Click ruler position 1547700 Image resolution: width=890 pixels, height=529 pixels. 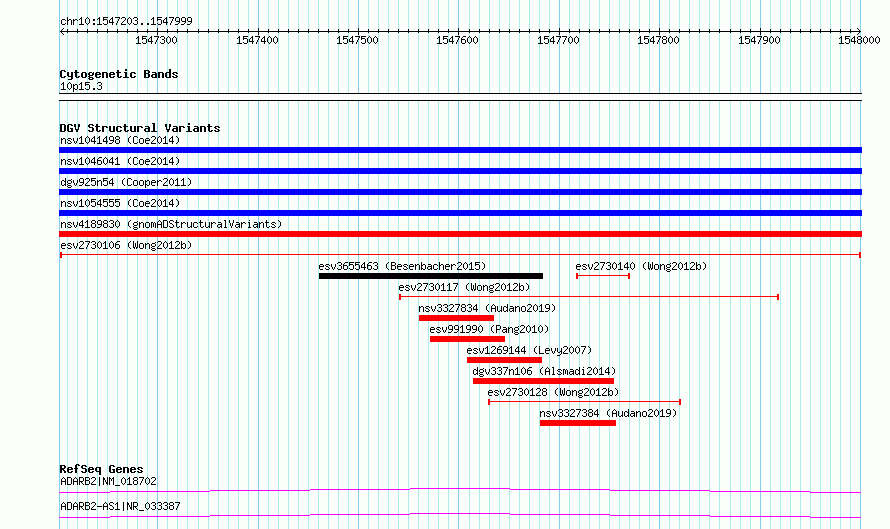click(559, 40)
